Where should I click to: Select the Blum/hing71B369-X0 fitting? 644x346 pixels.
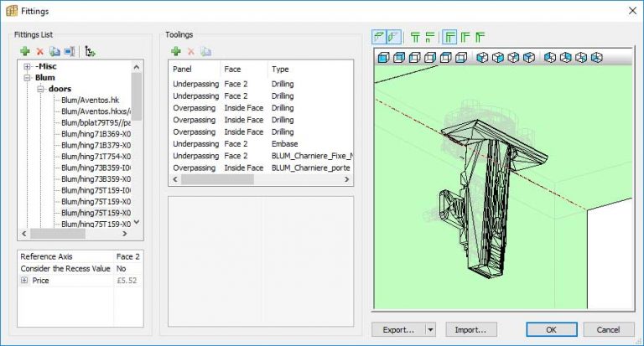[x=96, y=134]
